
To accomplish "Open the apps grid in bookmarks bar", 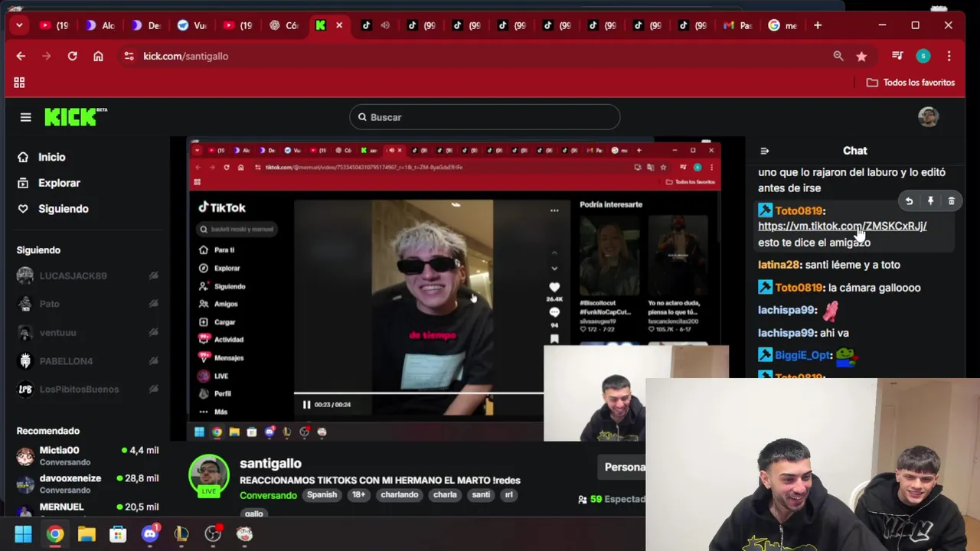I will (19, 82).
